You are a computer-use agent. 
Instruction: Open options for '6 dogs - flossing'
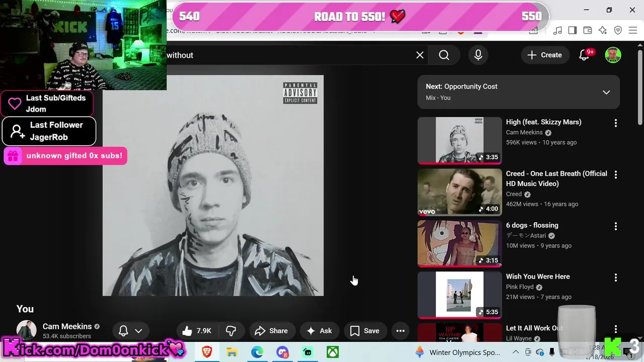coord(615,226)
